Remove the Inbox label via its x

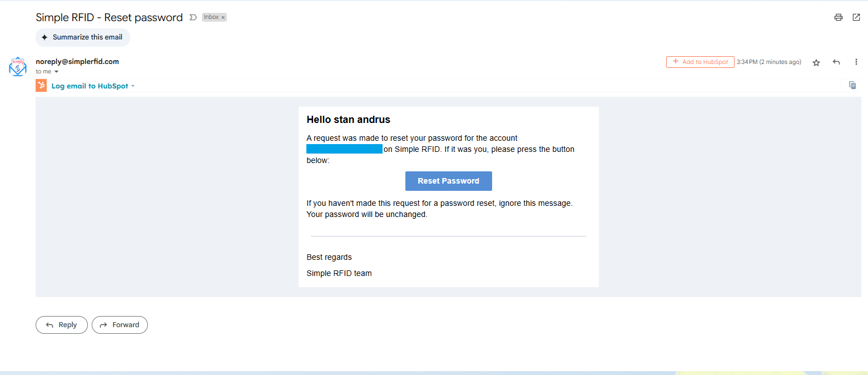coord(223,17)
